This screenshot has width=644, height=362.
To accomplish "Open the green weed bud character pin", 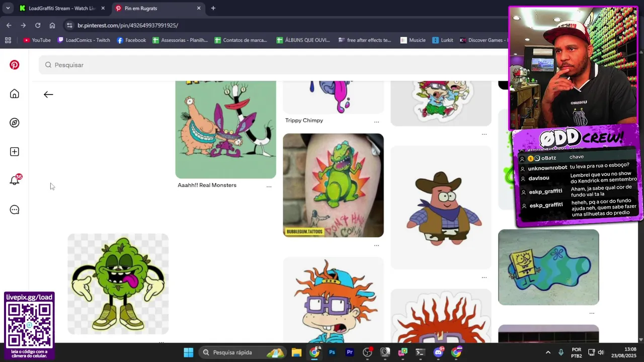I will click(x=118, y=284).
